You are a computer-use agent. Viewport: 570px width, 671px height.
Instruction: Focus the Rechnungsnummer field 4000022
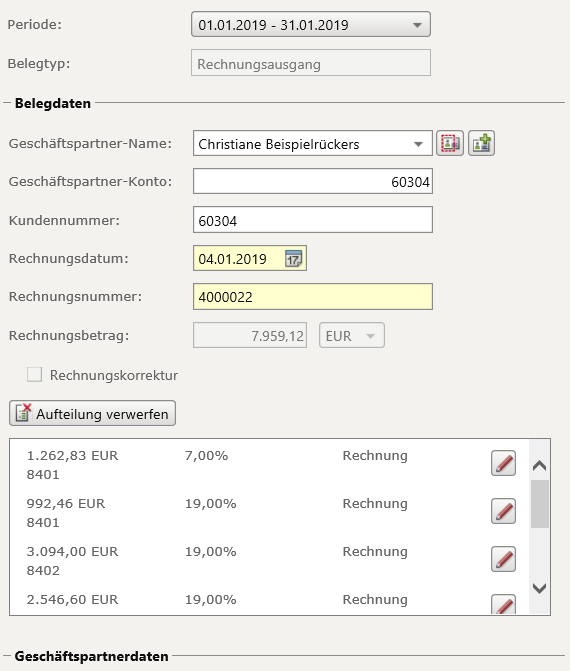(x=313, y=297)
